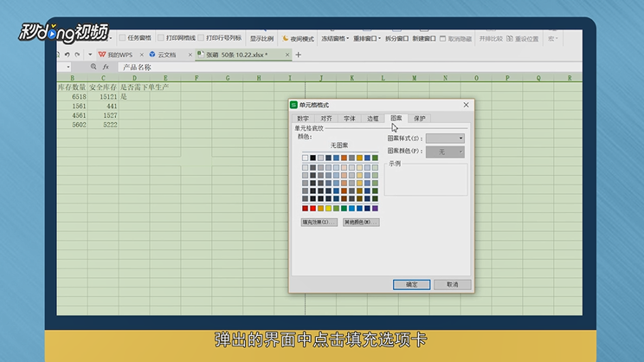644x362 pixels.
Task: Click the 取消隐藏 unhide window icon
Action: pos(443,39)
